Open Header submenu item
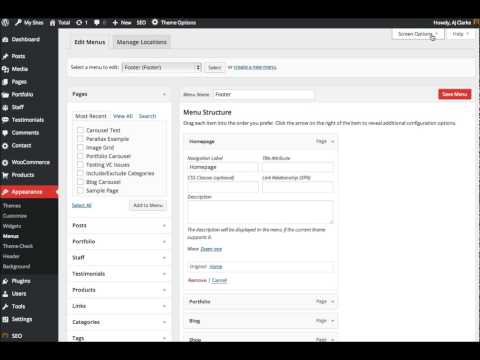Screen dimensions: 480x360 coord(11,256)
